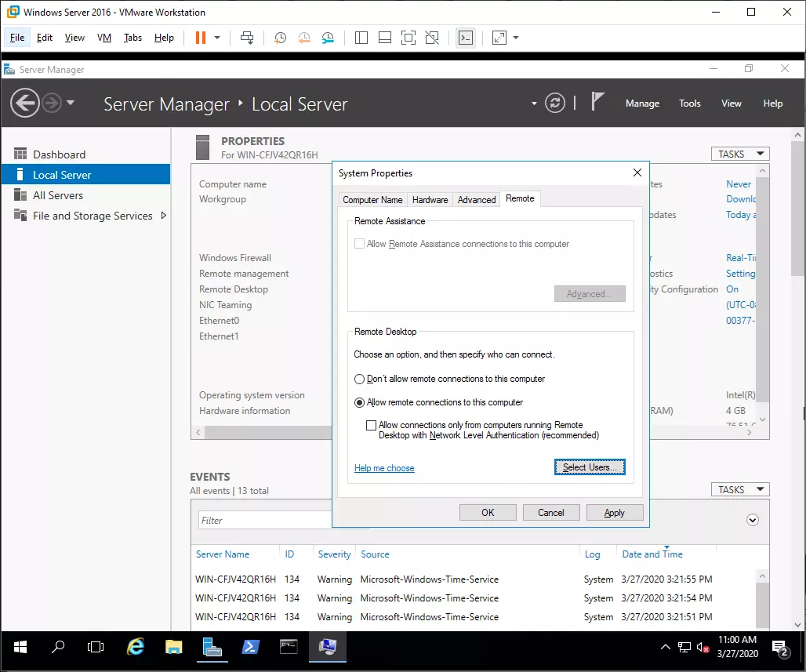Viewport: 806px width, 672px height.
Task: Sort events by Date and Time column
Action: (652, 554)
